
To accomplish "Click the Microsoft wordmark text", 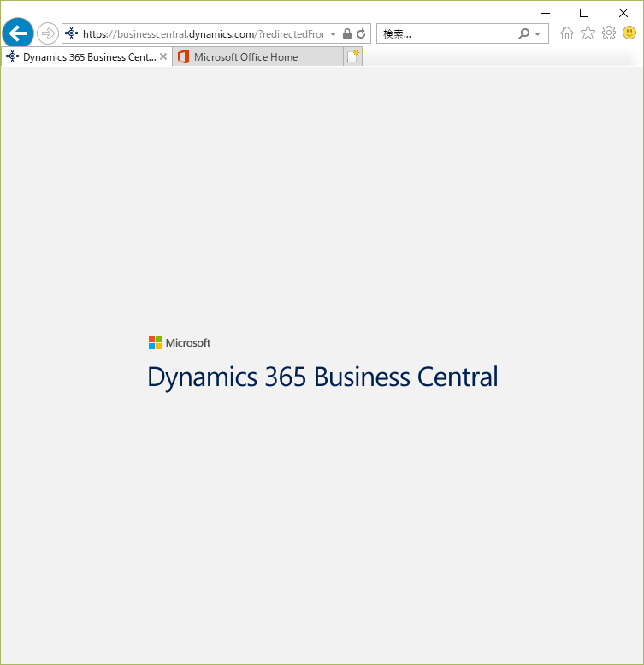I will (188, 342).
